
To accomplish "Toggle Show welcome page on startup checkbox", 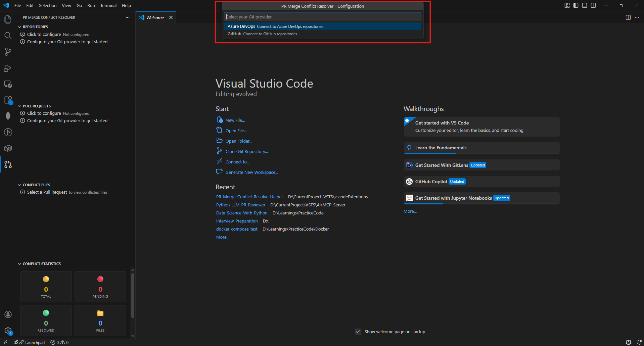I will 358,332.
